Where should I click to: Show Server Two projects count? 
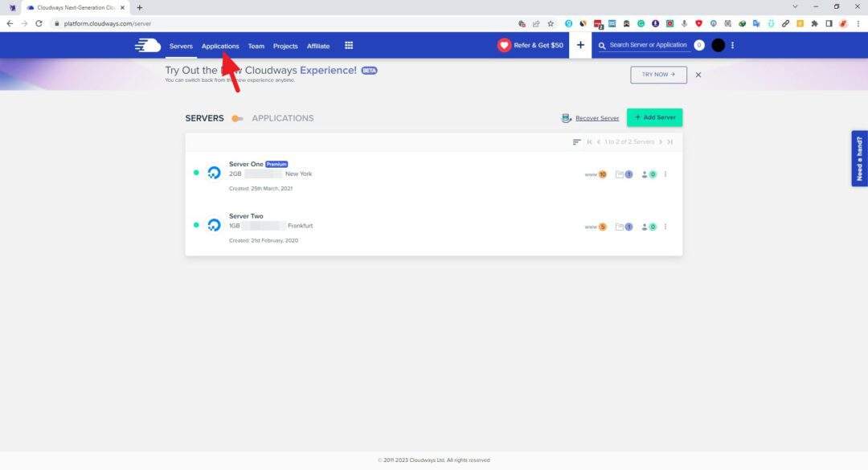click(x=624, y=227)
